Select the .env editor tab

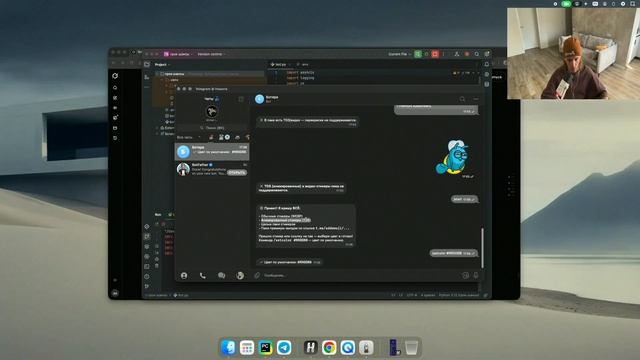point(302,64)
